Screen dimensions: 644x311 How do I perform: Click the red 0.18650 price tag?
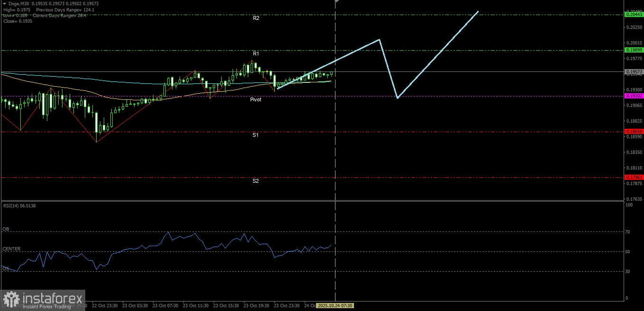(634, 131)
